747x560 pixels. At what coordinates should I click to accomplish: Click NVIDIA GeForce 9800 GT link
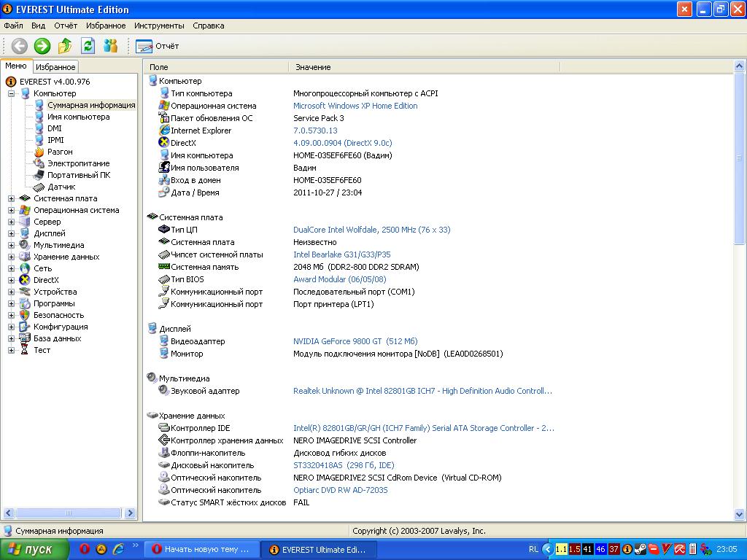coord(355,341)
